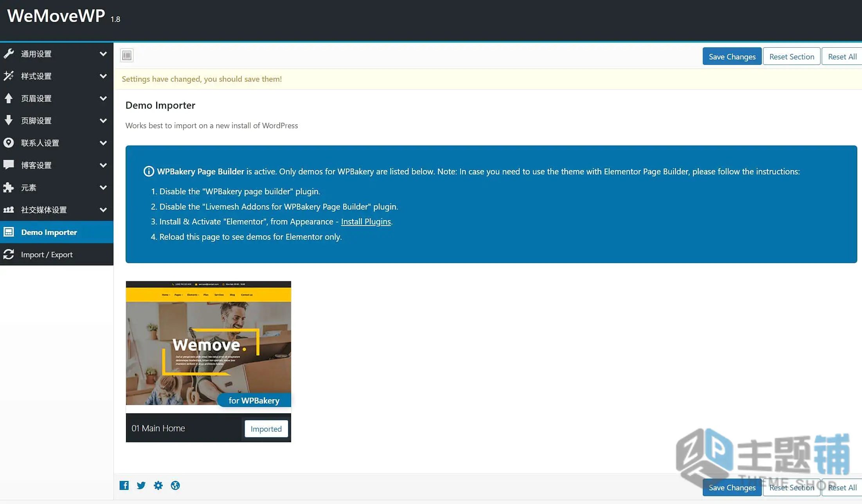Open the Twitter footer icon

141,485
